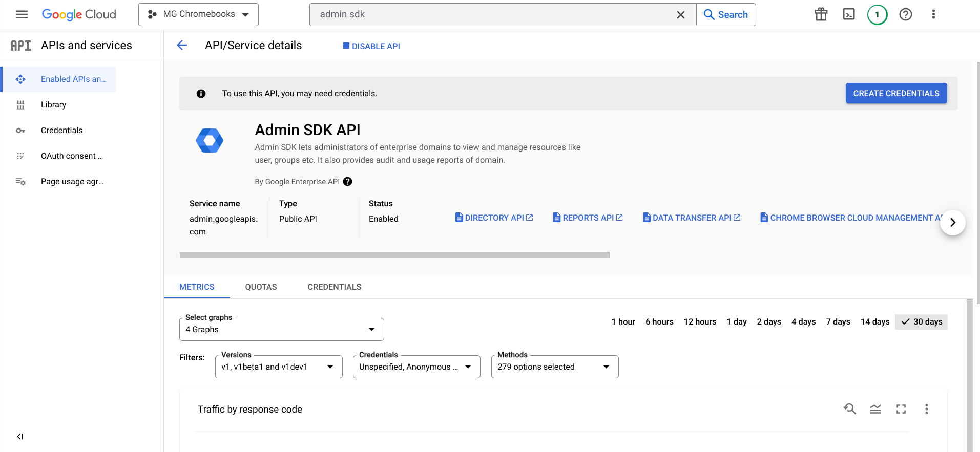
Task: Click the horizontal scrollbar under service details
Action: click(394, 255)
